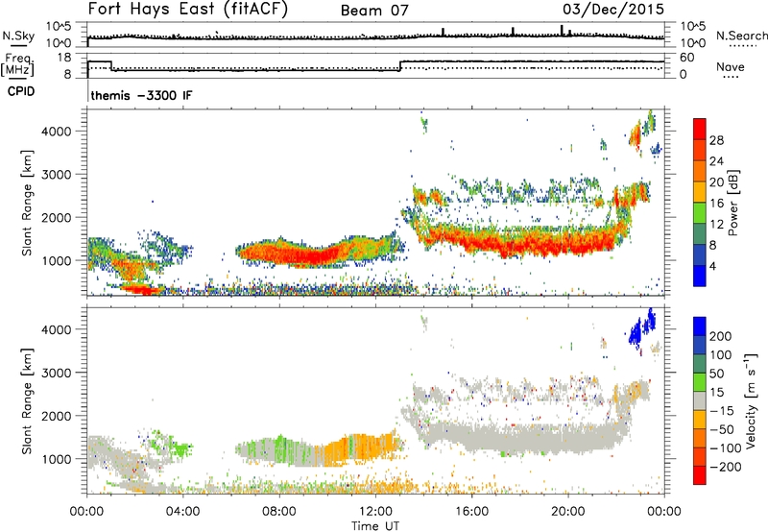The height and width of the screenshot is (532, 768).
Task: Click the blue top of Velocity colorbar
Action: pos(700,326)
